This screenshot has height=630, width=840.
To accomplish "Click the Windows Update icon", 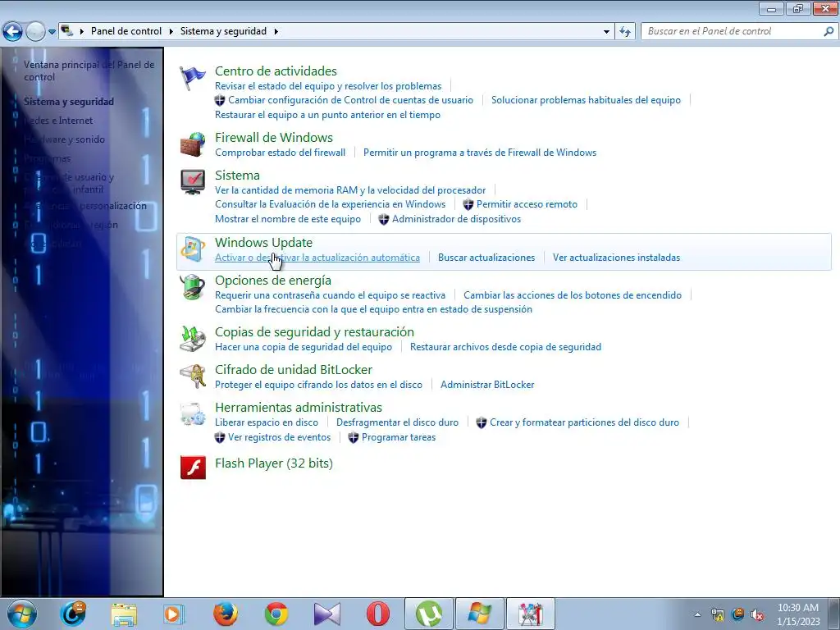I will 192,249.
